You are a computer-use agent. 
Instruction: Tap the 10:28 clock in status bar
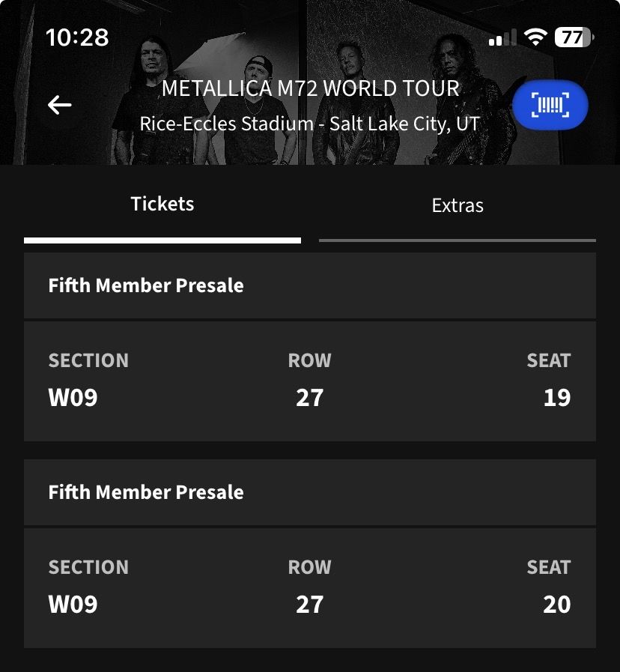tap(77, 37)
